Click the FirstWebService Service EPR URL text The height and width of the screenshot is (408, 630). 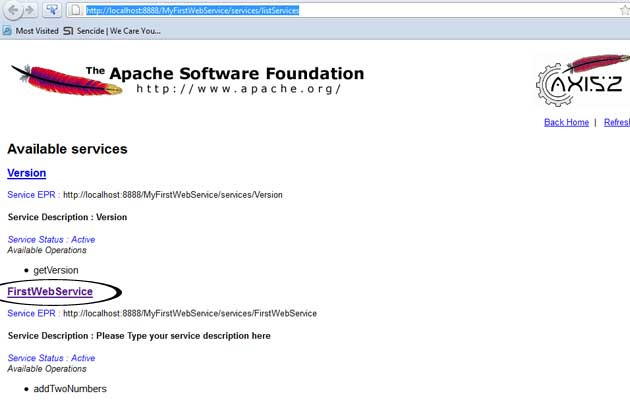pos(190,313)
